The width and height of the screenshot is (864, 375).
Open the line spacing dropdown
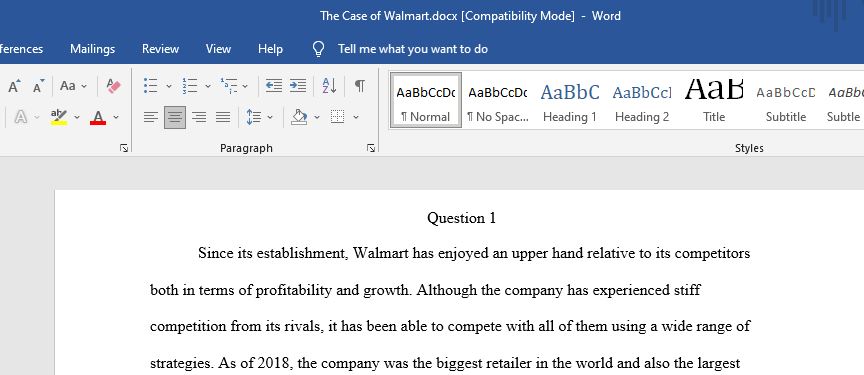coord(270,117)
